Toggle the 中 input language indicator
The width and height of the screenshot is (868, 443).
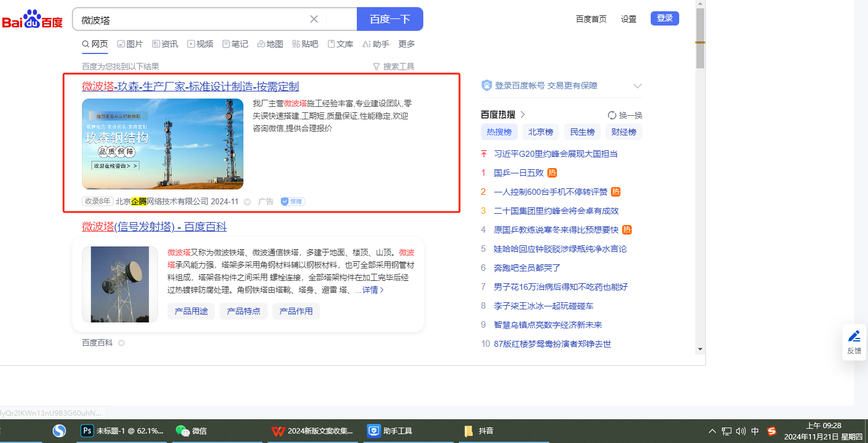(x=755, y=431)
